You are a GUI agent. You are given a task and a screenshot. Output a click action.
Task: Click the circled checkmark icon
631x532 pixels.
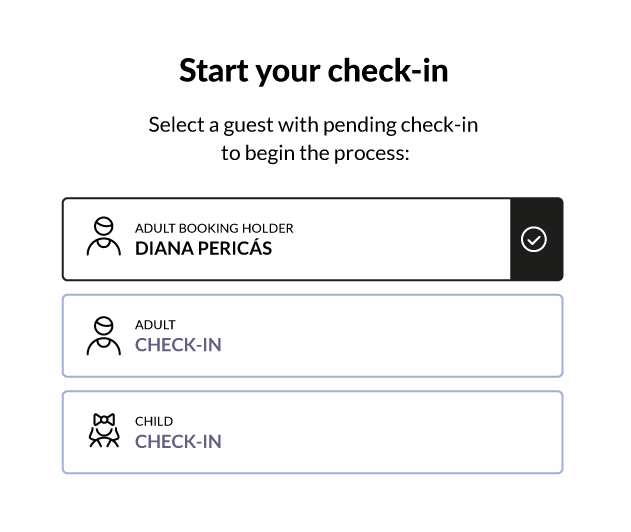pyautogui.click(x=534, y=239)
